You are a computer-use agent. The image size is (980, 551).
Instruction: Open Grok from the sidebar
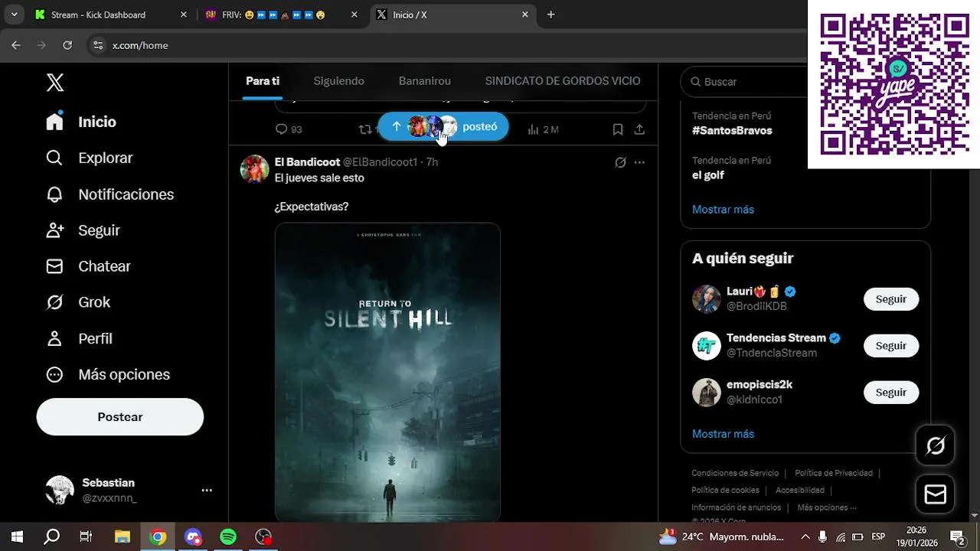[x=78, y=302]
